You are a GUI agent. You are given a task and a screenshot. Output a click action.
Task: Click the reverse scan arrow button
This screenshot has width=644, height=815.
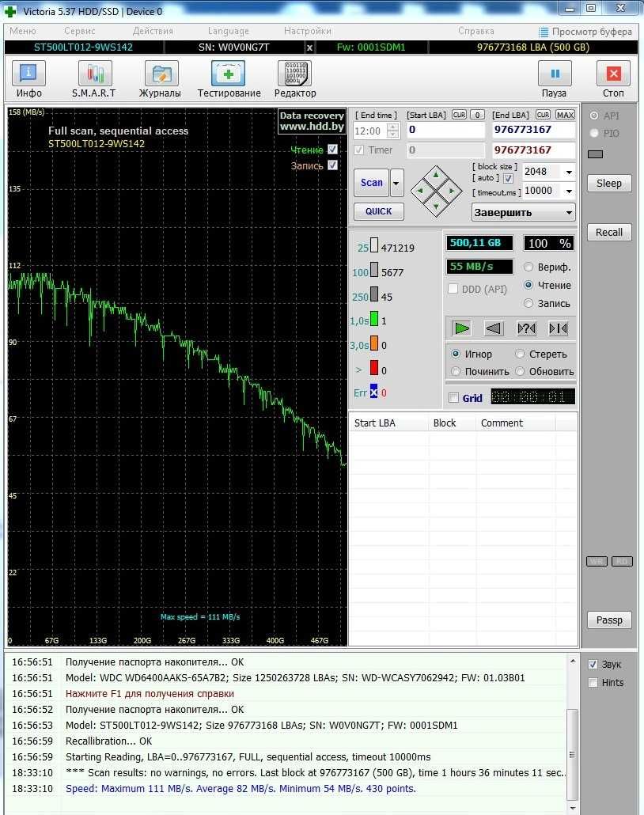[494, 328]
